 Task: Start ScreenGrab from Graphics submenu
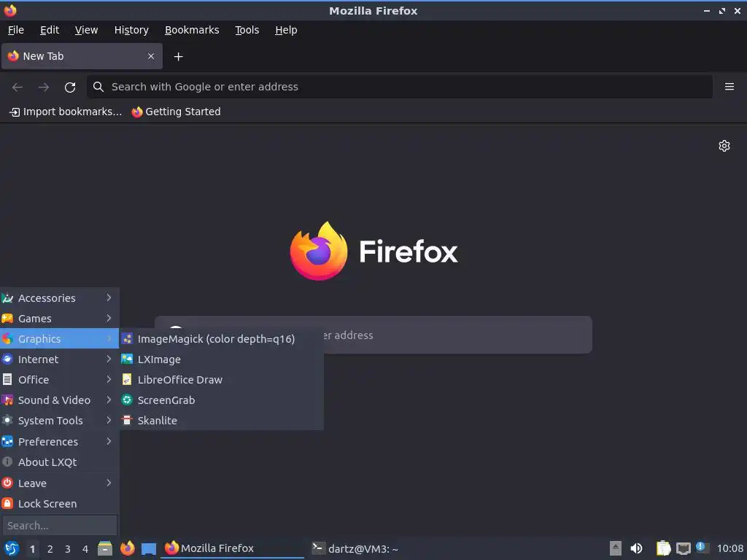(x=222, y=400)
